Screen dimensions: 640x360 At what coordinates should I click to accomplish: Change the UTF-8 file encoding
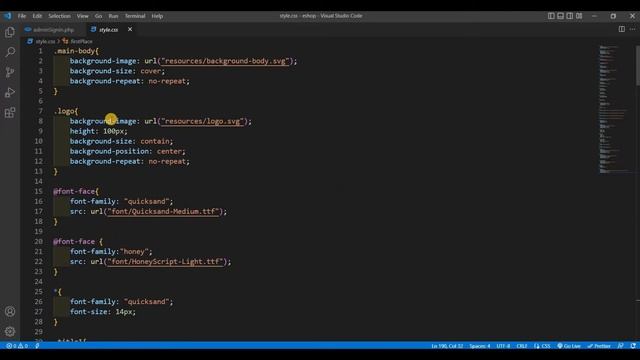(x=503, y=346)
